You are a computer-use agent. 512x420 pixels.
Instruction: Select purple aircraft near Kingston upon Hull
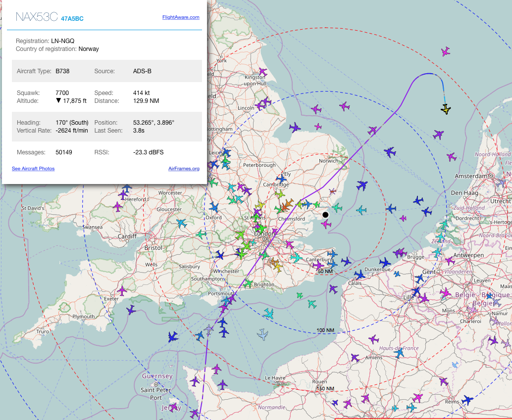click(x=263, y=72)
